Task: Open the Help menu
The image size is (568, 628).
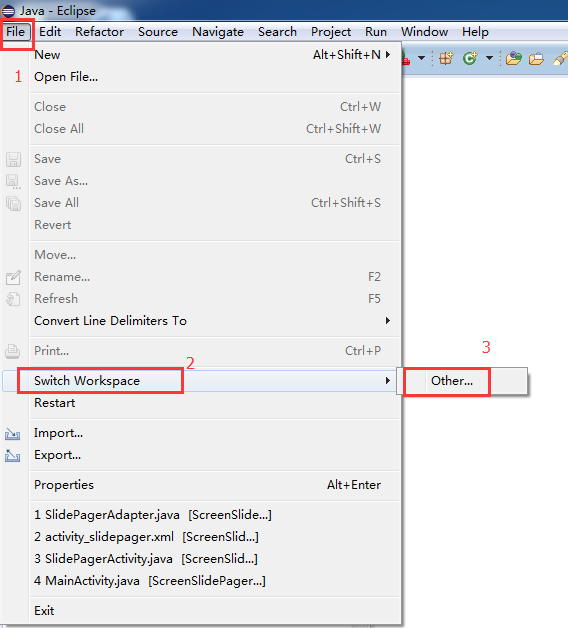Action: (475, 32)
